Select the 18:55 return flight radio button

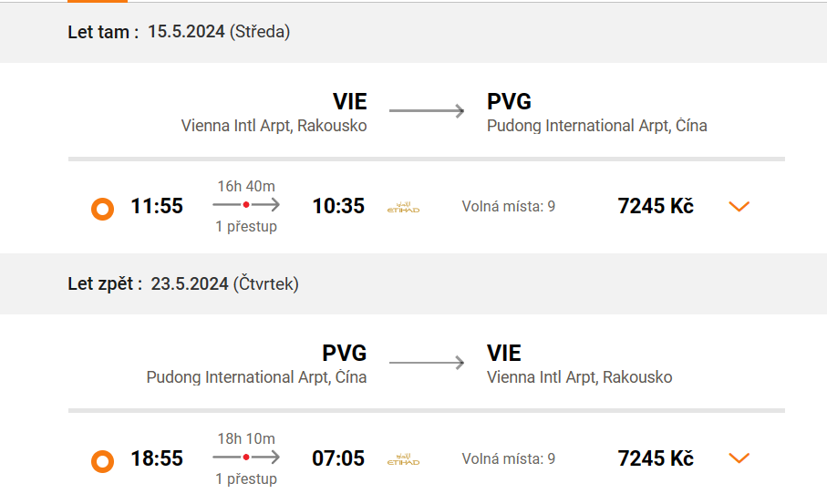(x=102, y=461)
